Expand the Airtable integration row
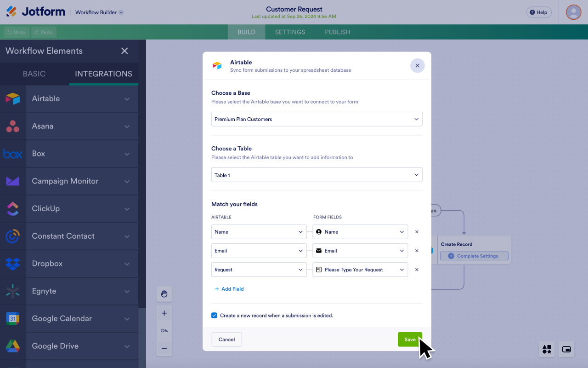This screenshot has width=588, height=368. pyautogui.click(x=127, y=99)
